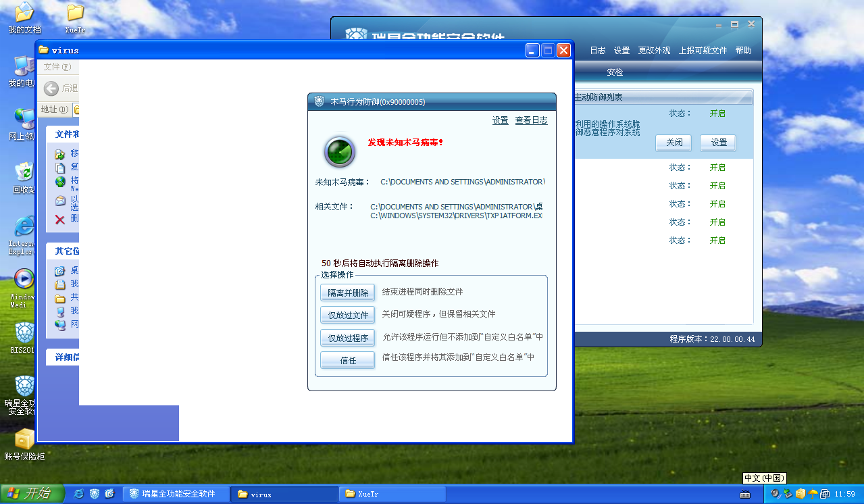Image resolution: width=864 pixels, height=504 pixels.
Task: Click the copy-file icon in the file tasks panel
Action: (x=60, y=168)
